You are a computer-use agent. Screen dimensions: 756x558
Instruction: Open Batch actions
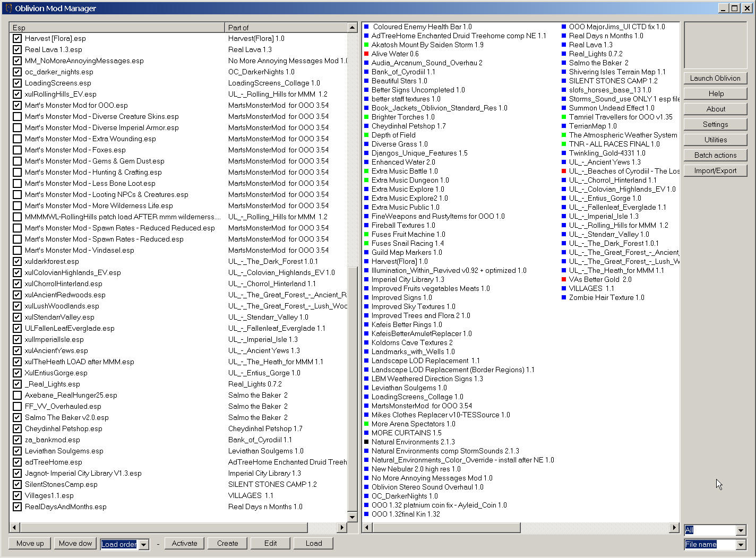tap(715, 155)
